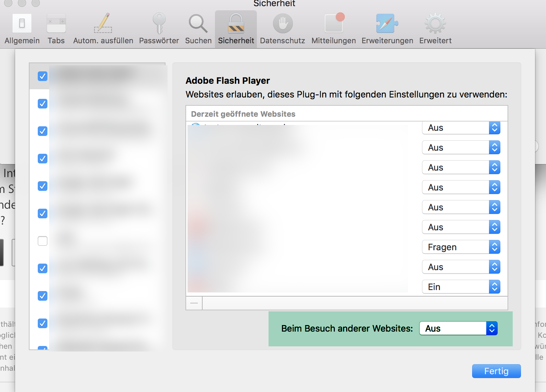Image resolution: width=546 pixels, height=392 pixels.
Task: Toggle the checked plug-in checkbox just below the unchecked one
Action: [43, 268]
